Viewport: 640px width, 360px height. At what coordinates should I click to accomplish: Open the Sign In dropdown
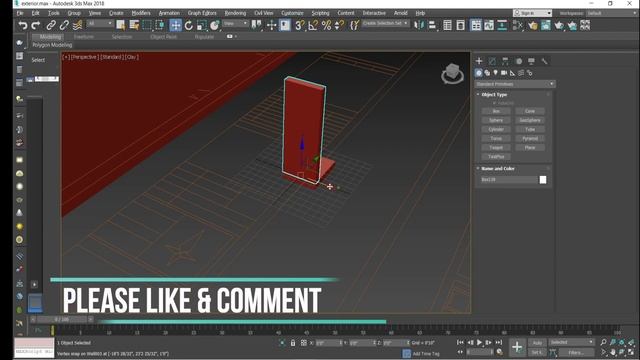[x=533, y=13]
